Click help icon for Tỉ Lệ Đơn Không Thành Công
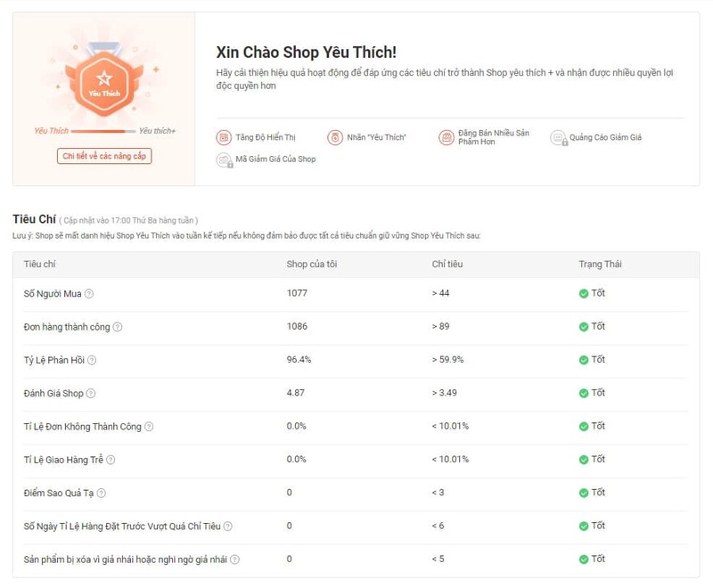The image size is (713, 588). tap(149, 427)
